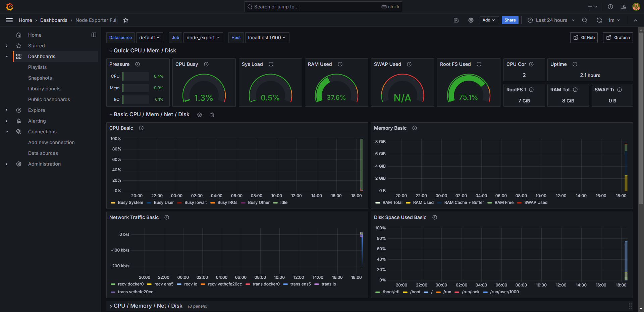The width and height of the screenshot is (644, 312).
Task: Undock the sidebar navigation panel
Action: click(94, 35)
